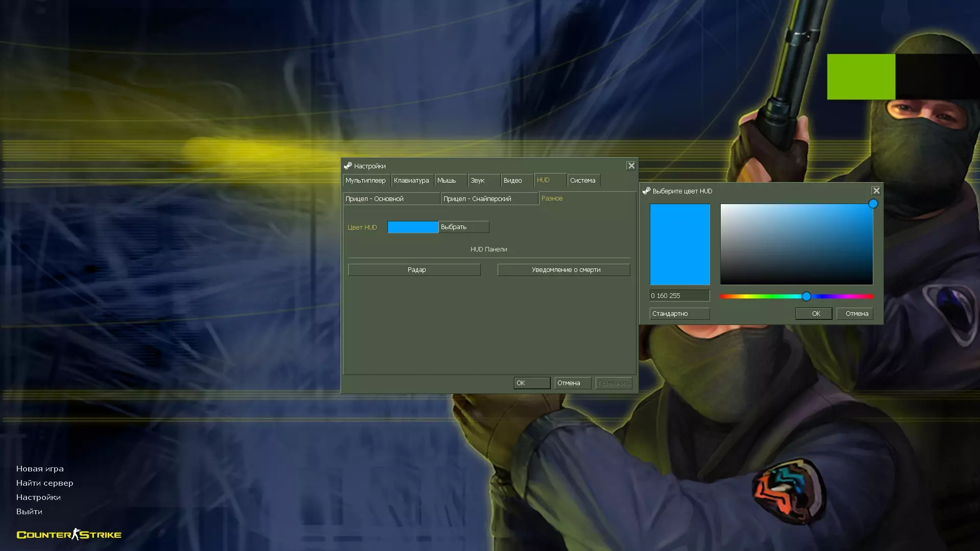980x551 pixels.
Task: Reset color with Стандартно button
Action: pyautogui.click(x=679, y=314)
